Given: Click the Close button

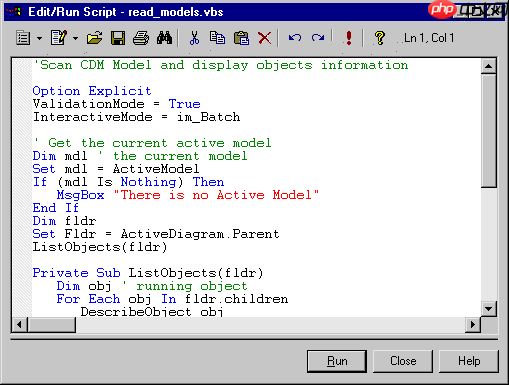Looking at the screenshot, I should [403, 361].
